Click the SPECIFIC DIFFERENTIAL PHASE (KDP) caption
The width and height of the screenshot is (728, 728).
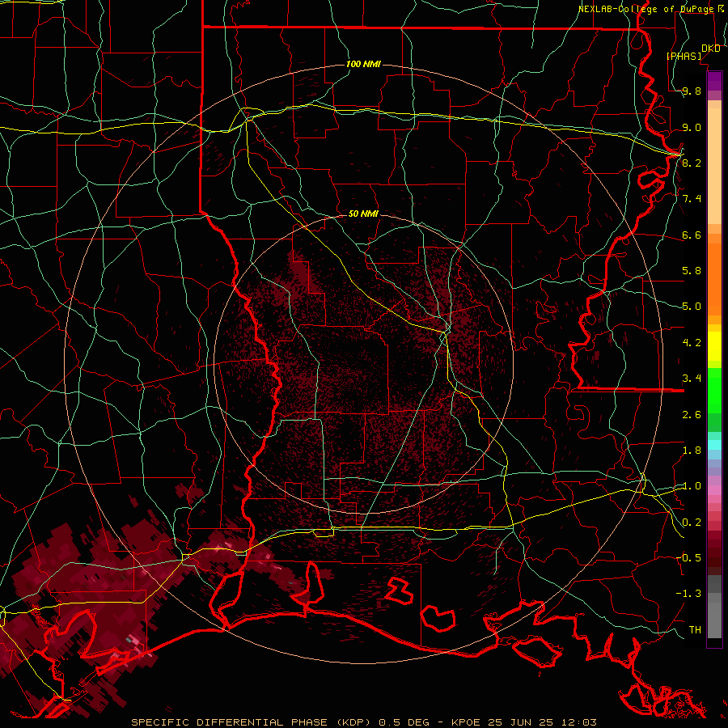(252, 722)
